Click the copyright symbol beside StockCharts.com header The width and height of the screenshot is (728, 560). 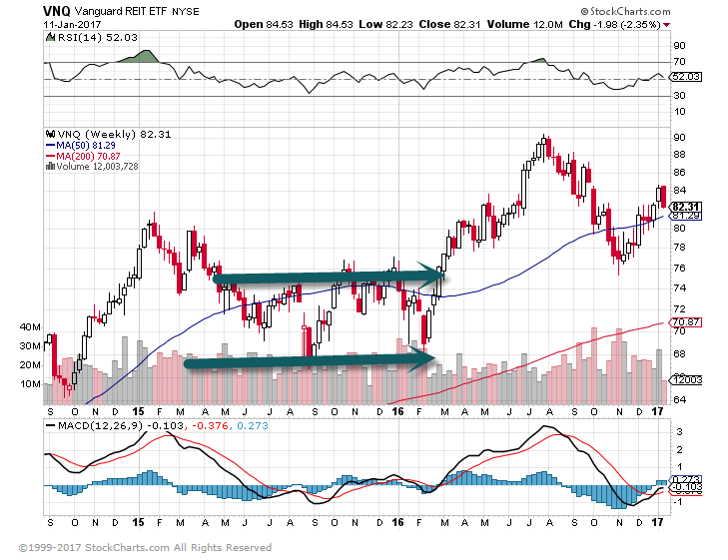584,11
